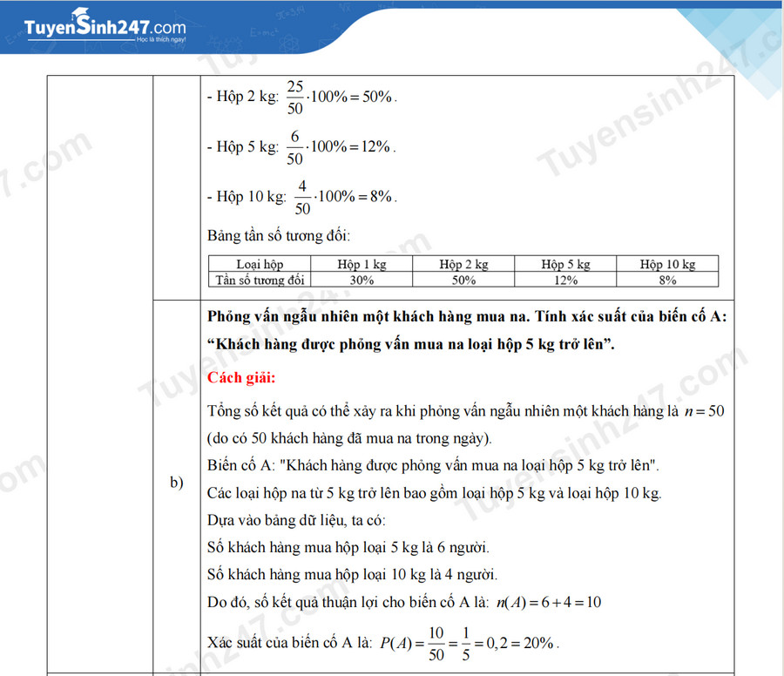Click the '8%' table cell

667,280
